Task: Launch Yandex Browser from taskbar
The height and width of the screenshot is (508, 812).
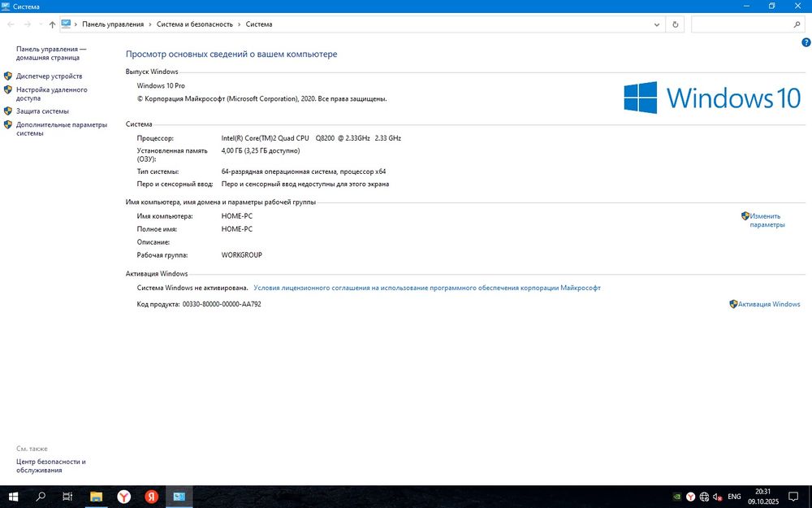Action: point(123,497)
